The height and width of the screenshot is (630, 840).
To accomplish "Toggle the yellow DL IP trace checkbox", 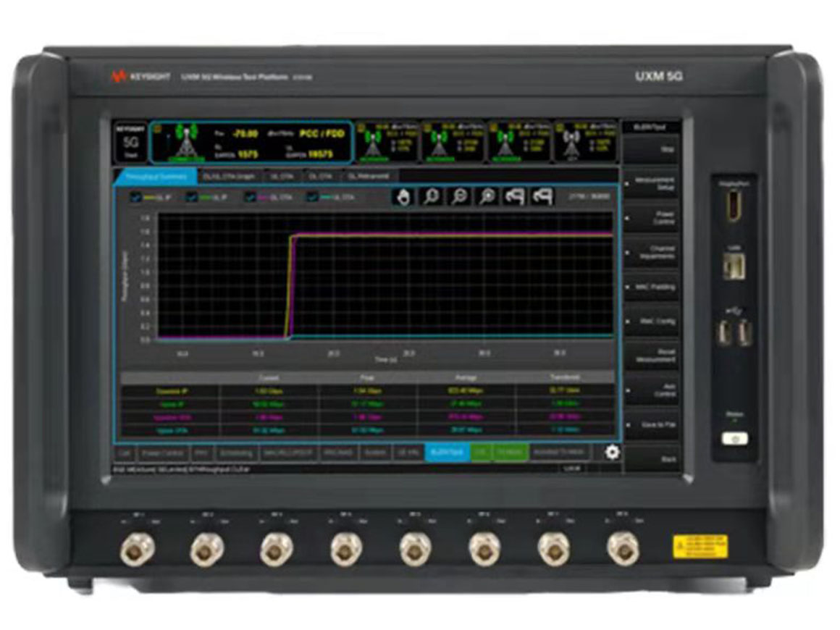I will pyautogui.click(x=136, y=198).
